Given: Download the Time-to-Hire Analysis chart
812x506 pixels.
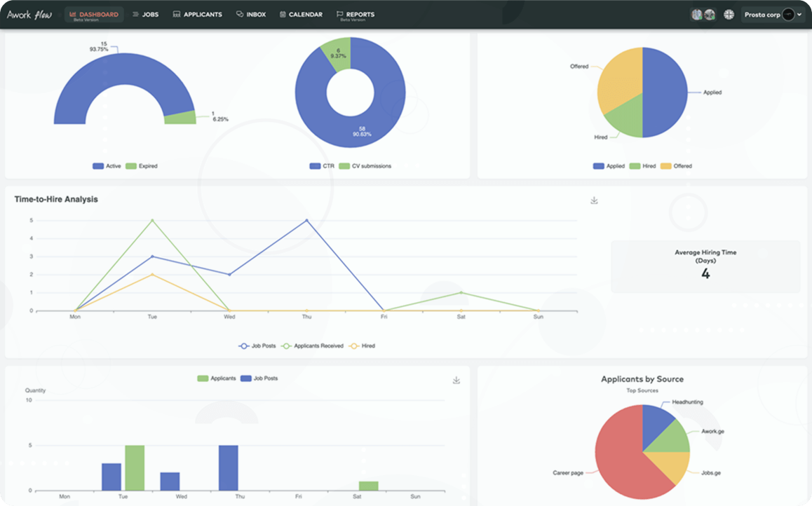Looking at the screenshot, I should [594, 200].
